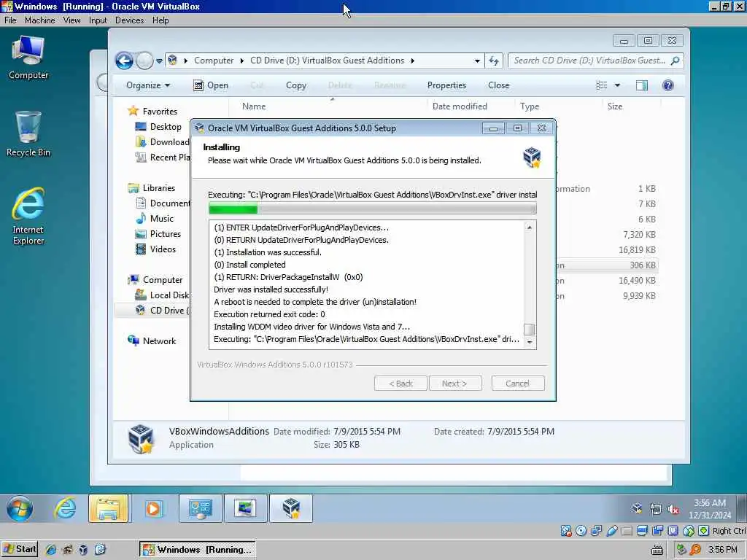Screen dimensions: 747x560
Task: Expand the Organize dropdown menu
Action: (147, 85)
